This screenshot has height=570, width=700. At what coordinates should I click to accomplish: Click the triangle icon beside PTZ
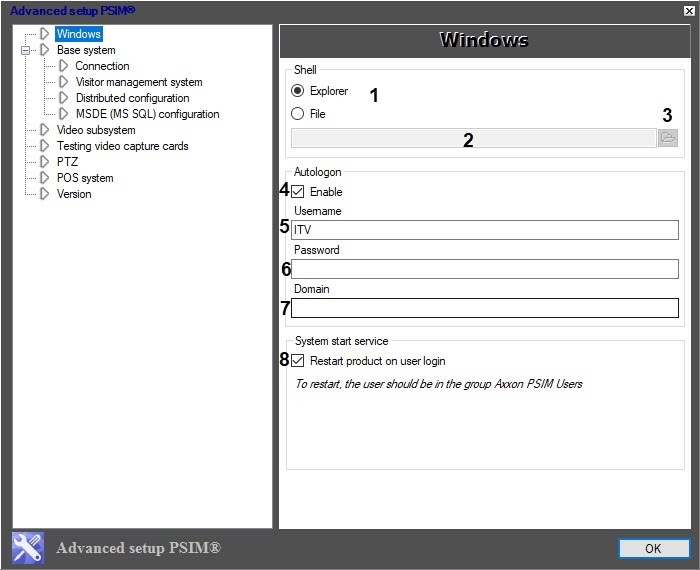click(44, 162)
